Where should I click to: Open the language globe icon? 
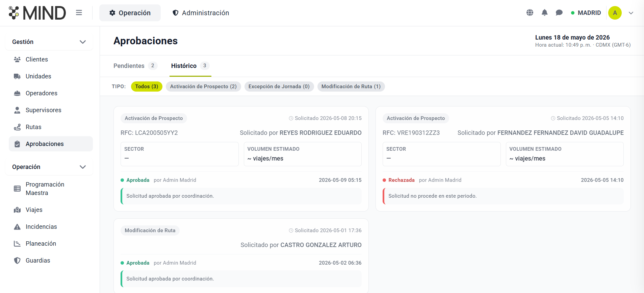pos(530,13)
